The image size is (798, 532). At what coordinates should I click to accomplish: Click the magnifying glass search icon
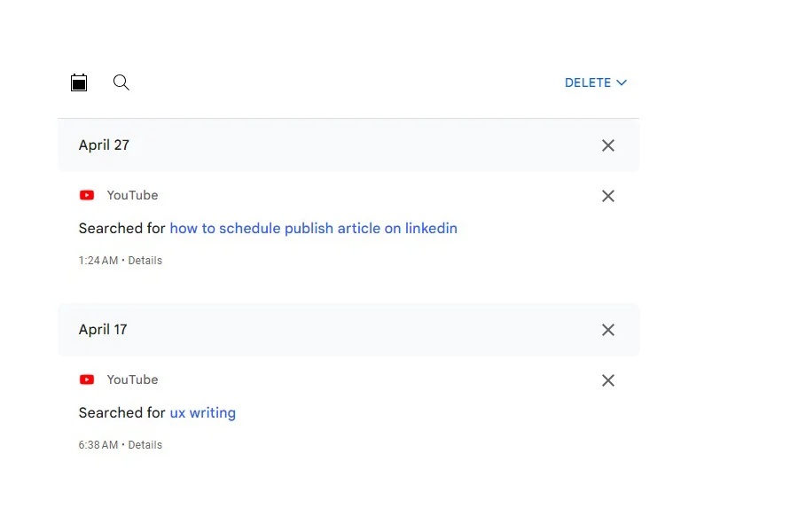pos(121,82)
